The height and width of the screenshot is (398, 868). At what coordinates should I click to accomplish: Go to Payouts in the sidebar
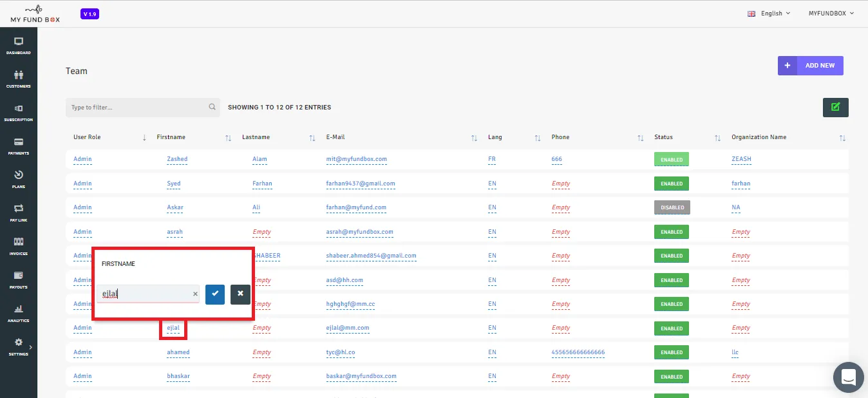(19, 280)
